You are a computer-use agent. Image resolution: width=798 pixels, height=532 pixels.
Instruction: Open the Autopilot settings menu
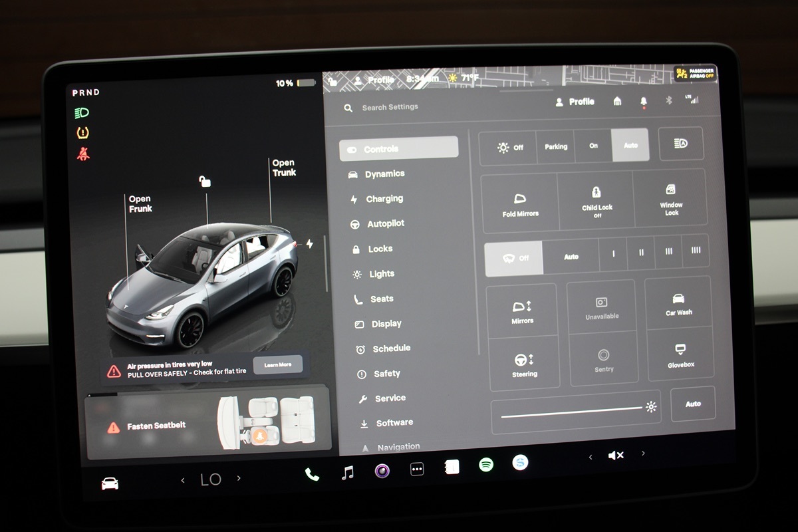(x=385, y=224)
